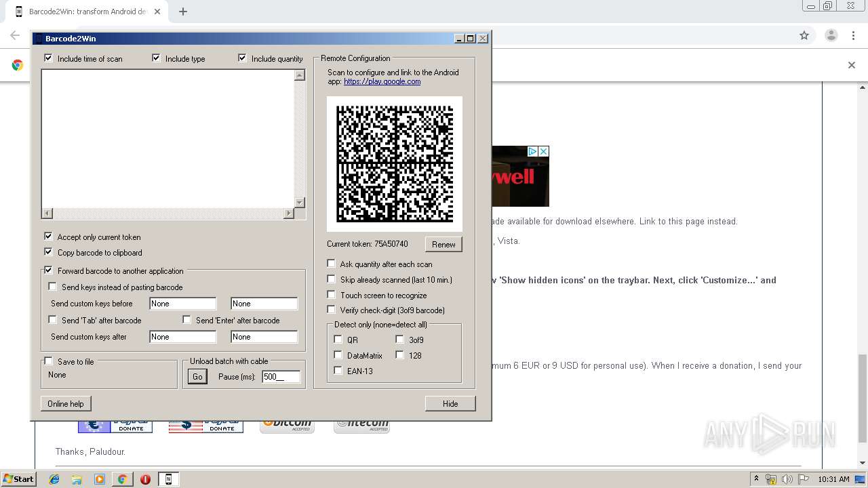This screenshot has width=868, height=488.
Task: Click scroll down arrow of scan list
Action: 300,203
